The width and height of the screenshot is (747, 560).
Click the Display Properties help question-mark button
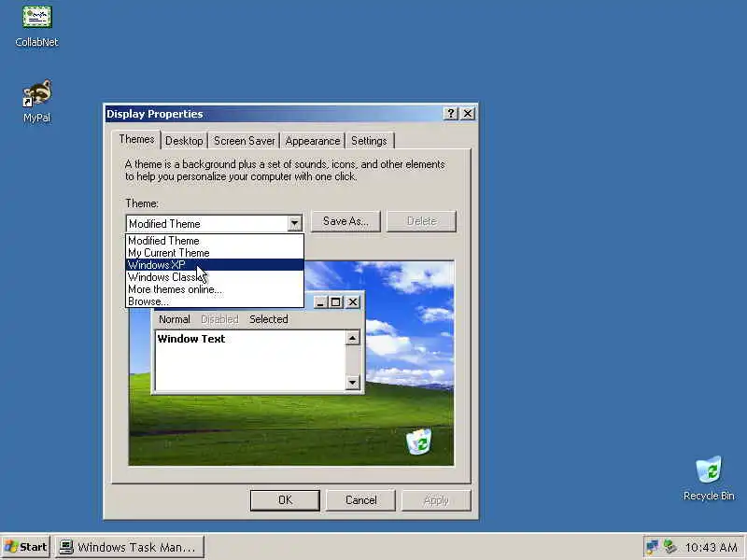pos(450,113)
